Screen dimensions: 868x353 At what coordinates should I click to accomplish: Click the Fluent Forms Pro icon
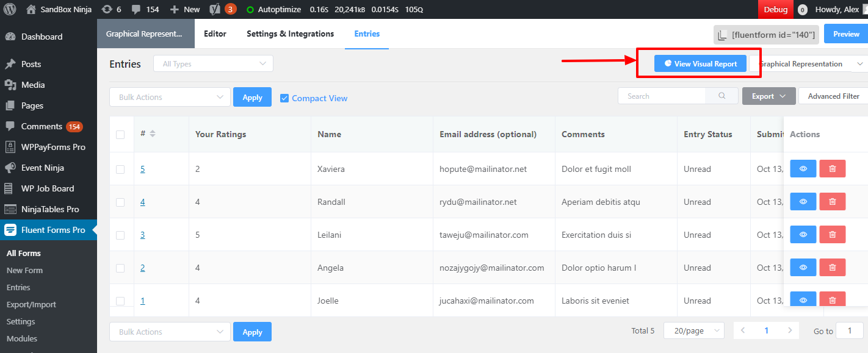click(10, 230)
